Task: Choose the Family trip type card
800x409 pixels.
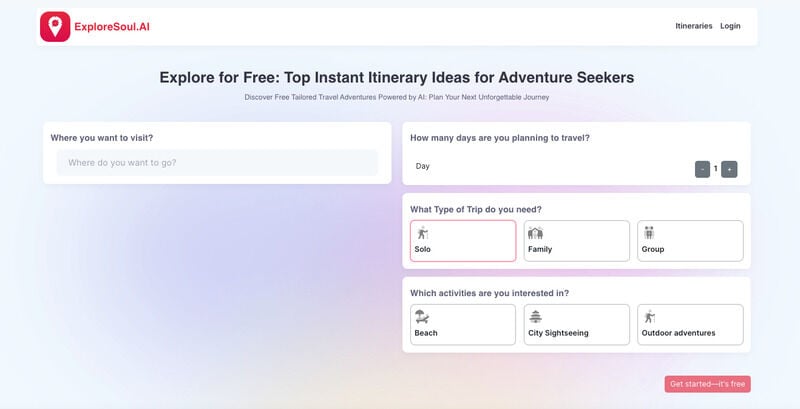Action: 577,241
